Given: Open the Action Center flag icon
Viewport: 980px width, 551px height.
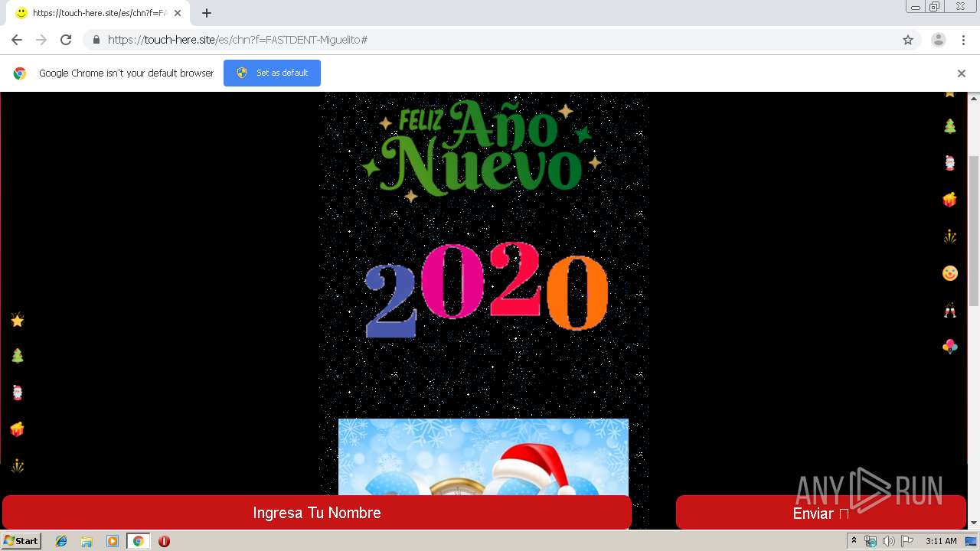Looking at the screenshot, I should 907,541.
